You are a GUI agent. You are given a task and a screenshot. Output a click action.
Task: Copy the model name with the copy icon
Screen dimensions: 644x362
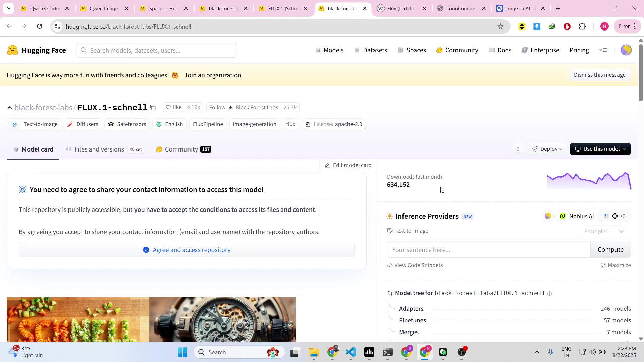tap(153, 108)
